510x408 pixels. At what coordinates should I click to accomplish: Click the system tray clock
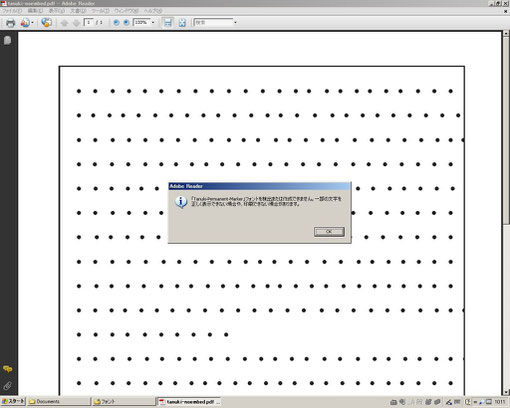click(500, 402)
